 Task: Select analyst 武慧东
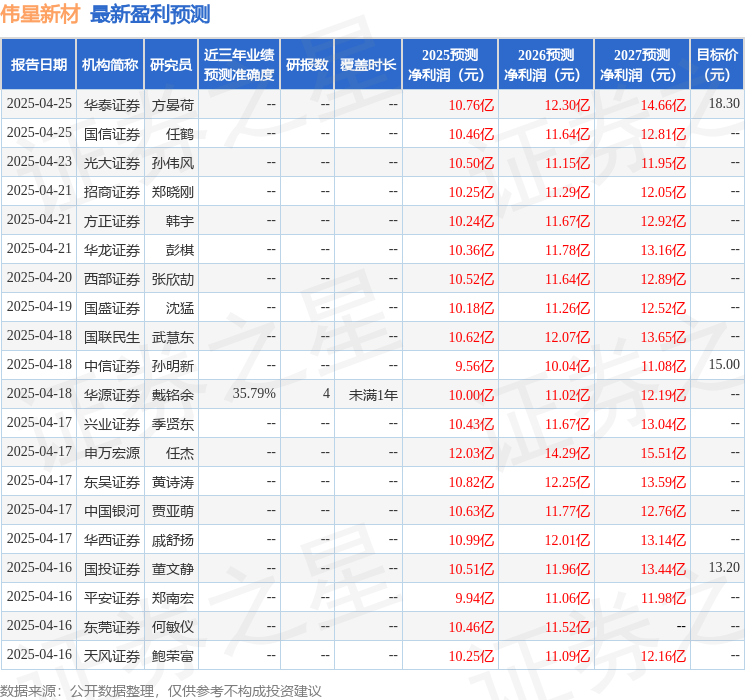click(x=172, y=336)
